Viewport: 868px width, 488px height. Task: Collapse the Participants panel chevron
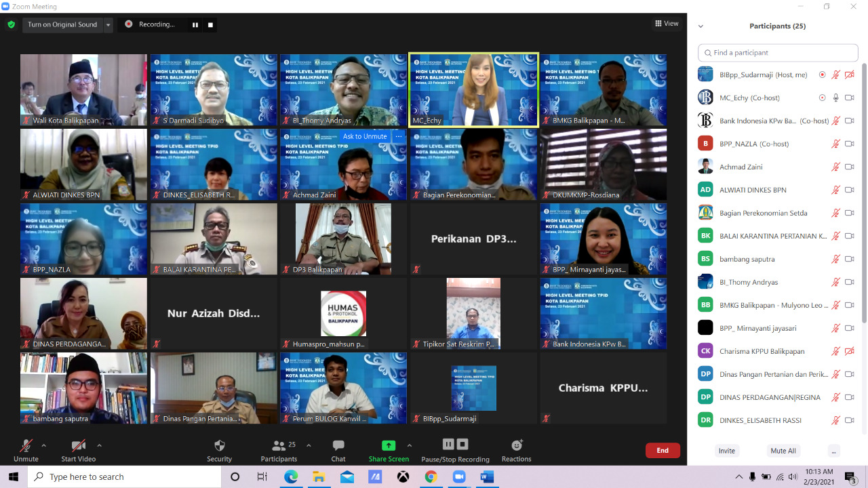(x=701, y=26)
